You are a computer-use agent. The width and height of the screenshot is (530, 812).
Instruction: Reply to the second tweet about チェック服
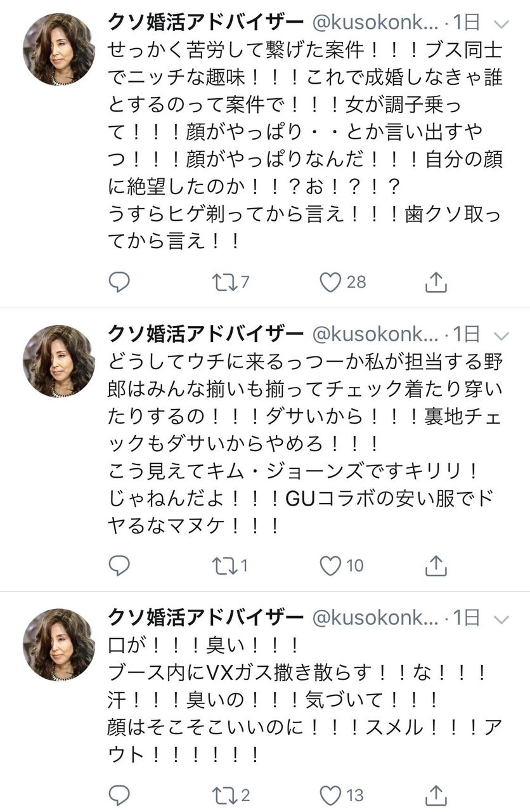click(119, 565)
